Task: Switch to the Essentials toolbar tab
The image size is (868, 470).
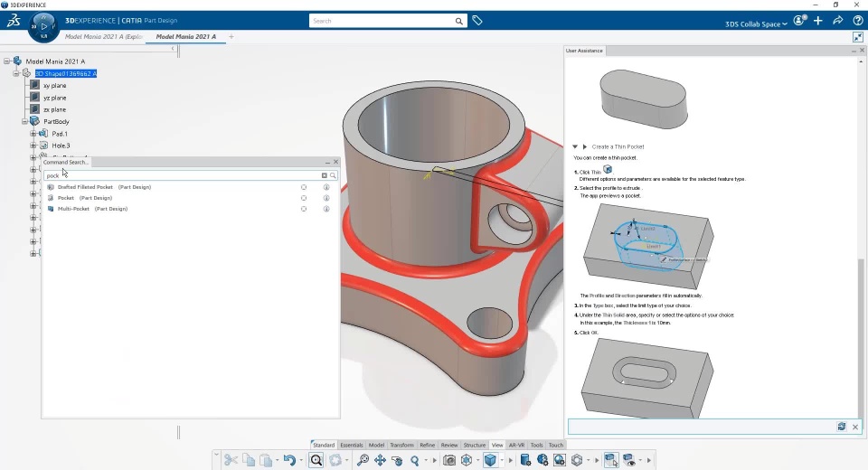Action: (352, 445)
